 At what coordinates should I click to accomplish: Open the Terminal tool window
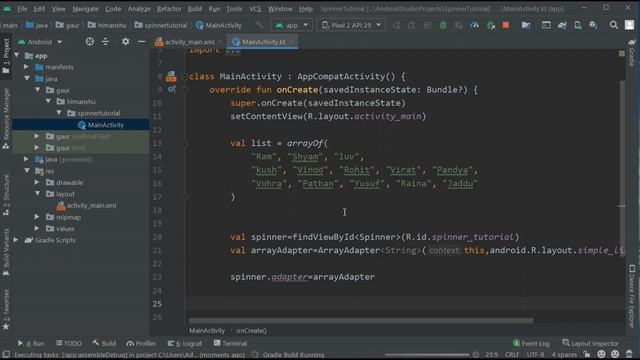pyautogui.click(x=230, y=343)
